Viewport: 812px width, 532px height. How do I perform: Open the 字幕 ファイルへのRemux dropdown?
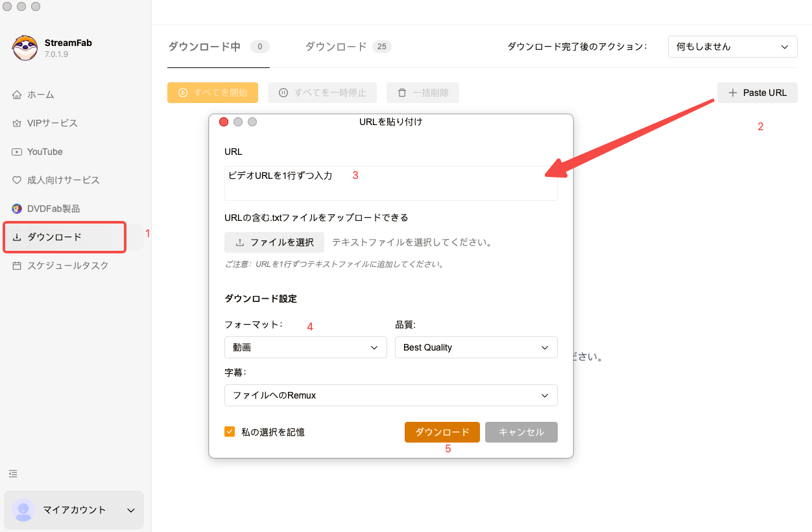point(391,395)
